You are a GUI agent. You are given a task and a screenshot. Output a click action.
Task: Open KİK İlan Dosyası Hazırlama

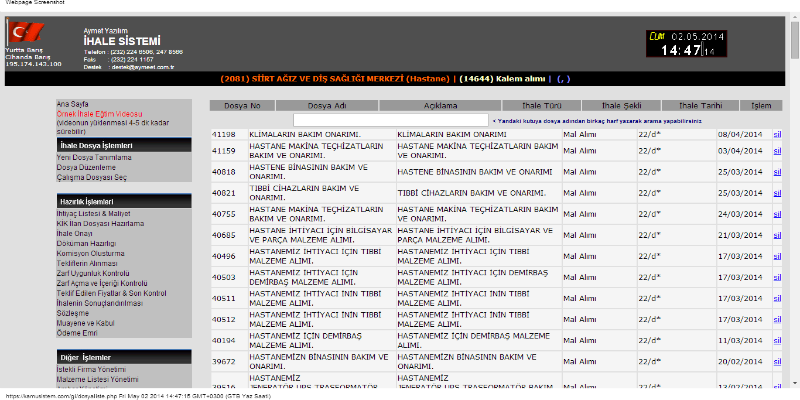pyautogui.click(x=100, y=223)
